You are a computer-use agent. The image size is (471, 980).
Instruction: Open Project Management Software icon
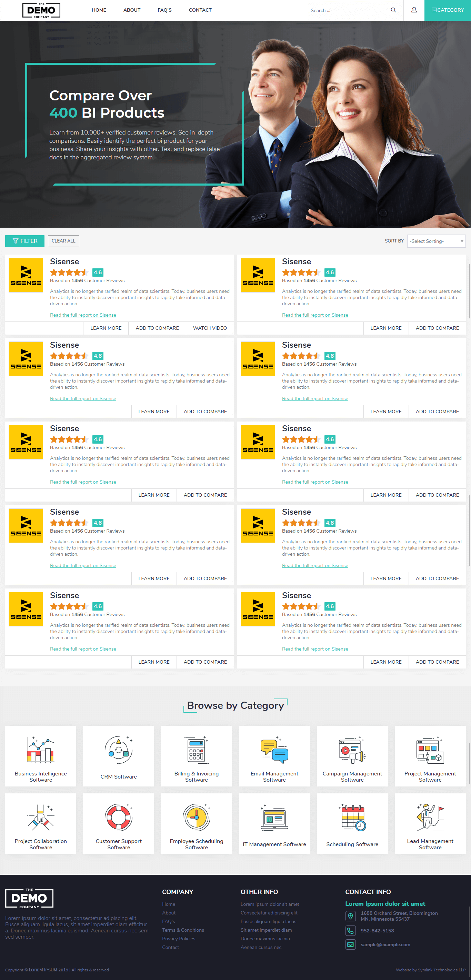(430, 749)
